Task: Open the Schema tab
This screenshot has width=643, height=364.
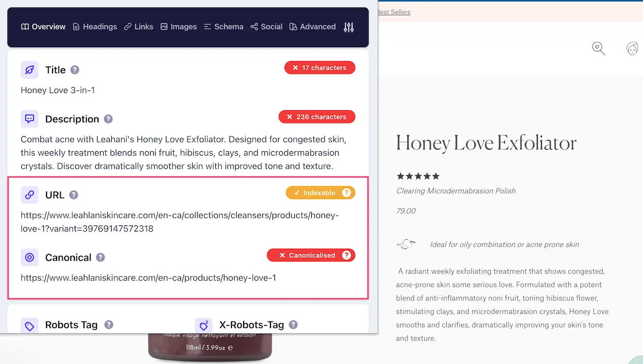Action: [223, 27]
